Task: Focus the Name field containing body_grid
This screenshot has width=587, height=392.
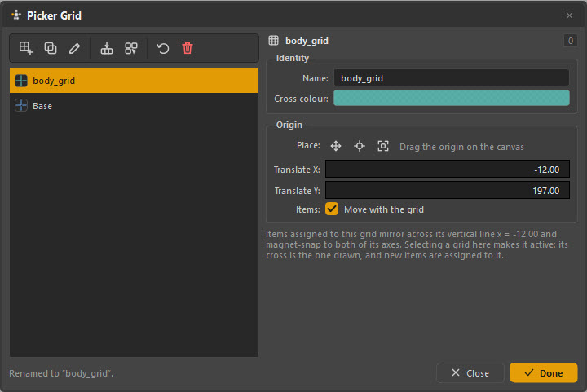Action: (452, 78)
